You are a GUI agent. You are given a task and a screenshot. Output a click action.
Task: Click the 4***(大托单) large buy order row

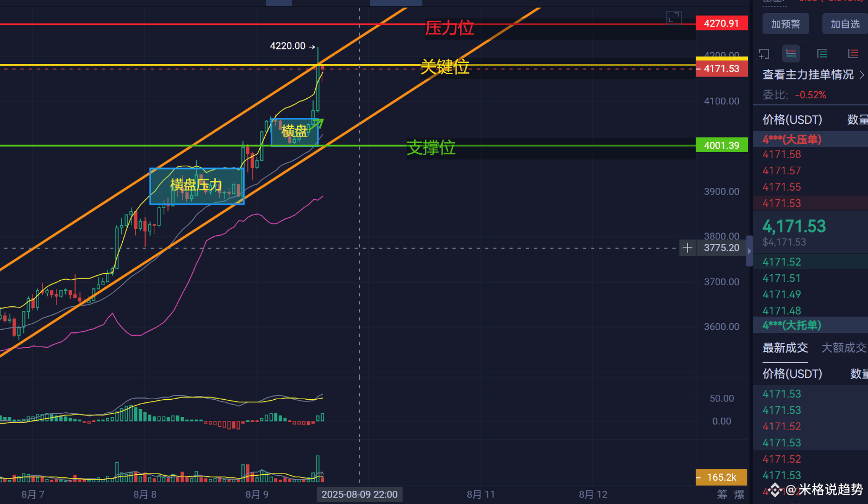coord(810,325)
